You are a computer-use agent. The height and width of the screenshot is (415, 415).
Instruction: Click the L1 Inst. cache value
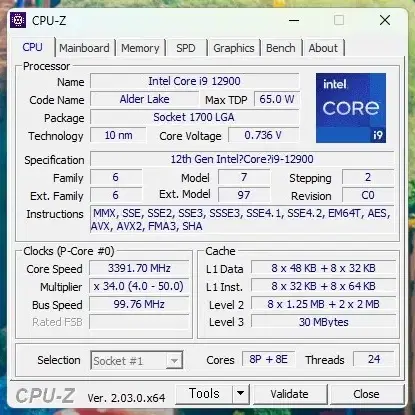(323, 286)
